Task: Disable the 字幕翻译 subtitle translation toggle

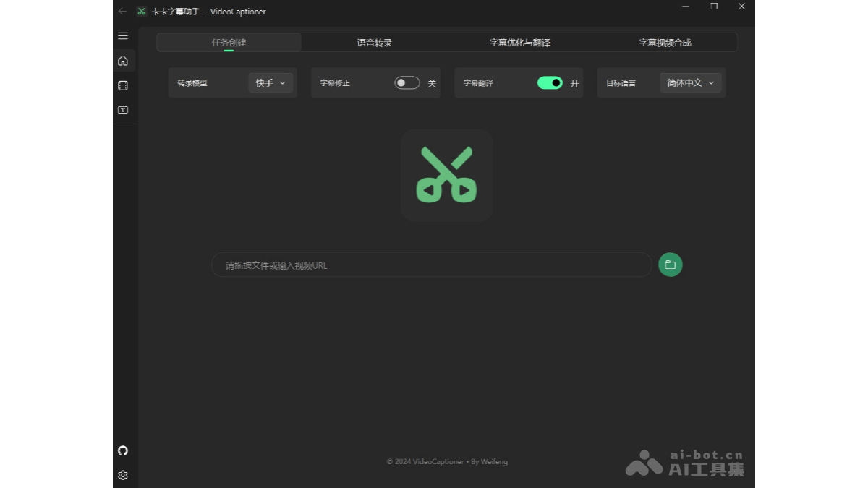Action: tap(550, 82)
